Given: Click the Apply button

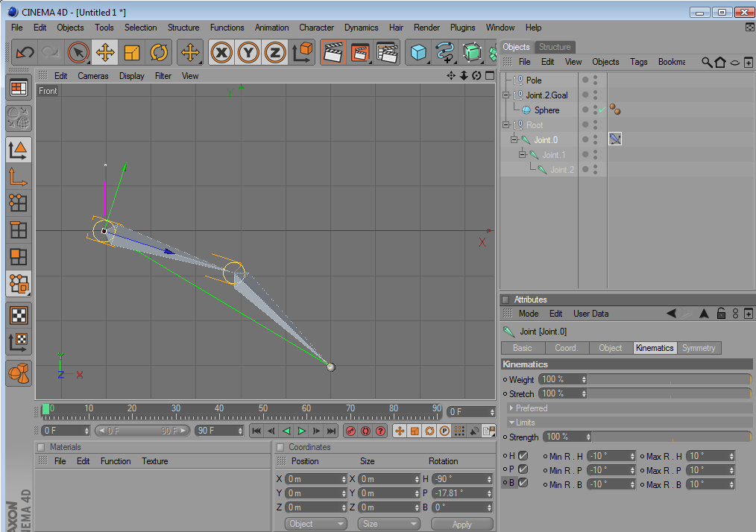Looking at the screenshot, I should coord(462,524).
